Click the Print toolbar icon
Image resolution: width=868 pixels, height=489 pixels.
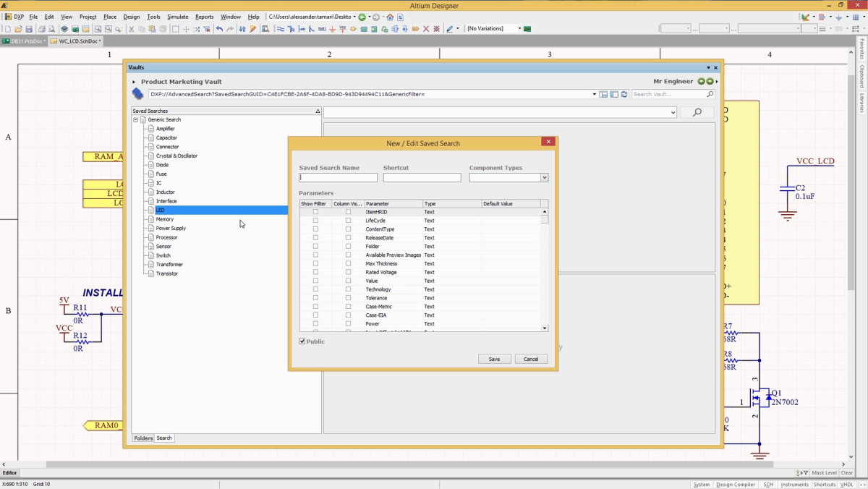click(41, 29)
